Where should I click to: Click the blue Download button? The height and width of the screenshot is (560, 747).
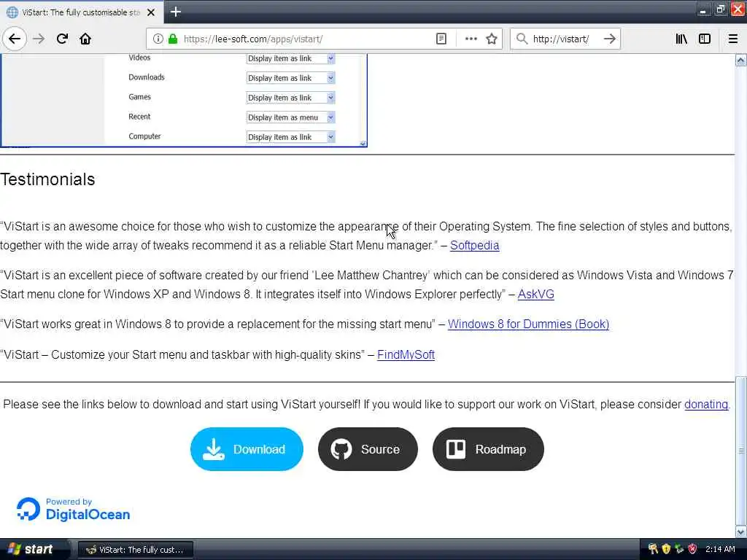pos(247,449)
